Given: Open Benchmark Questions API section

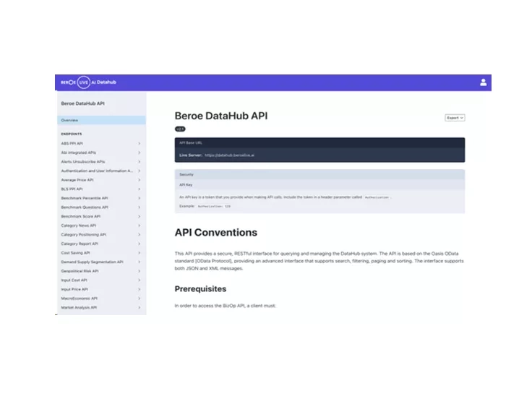Looking at the screenshot, I should click(85, 207).
